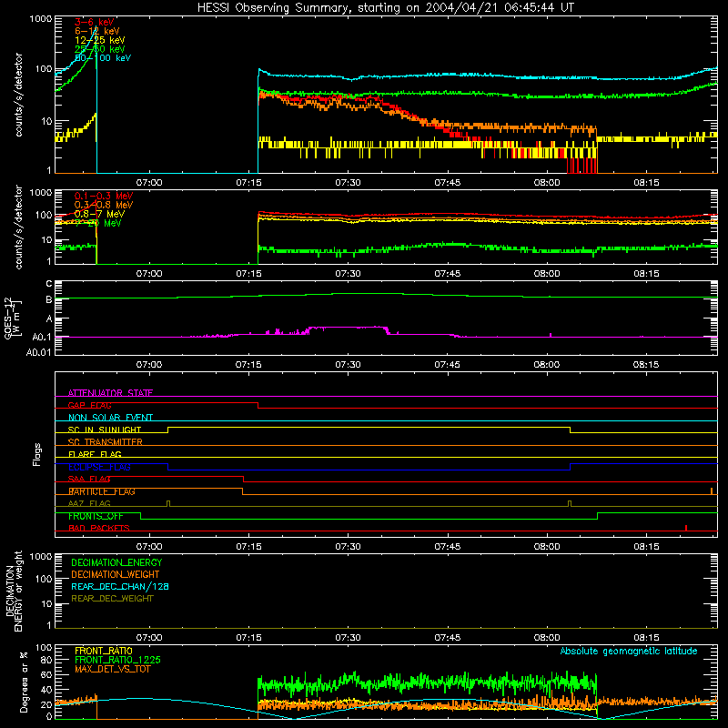Screen dimensions: 728x728
Task: Click the SC_TRANSMITTER flag label
Action: pos(106,441)
